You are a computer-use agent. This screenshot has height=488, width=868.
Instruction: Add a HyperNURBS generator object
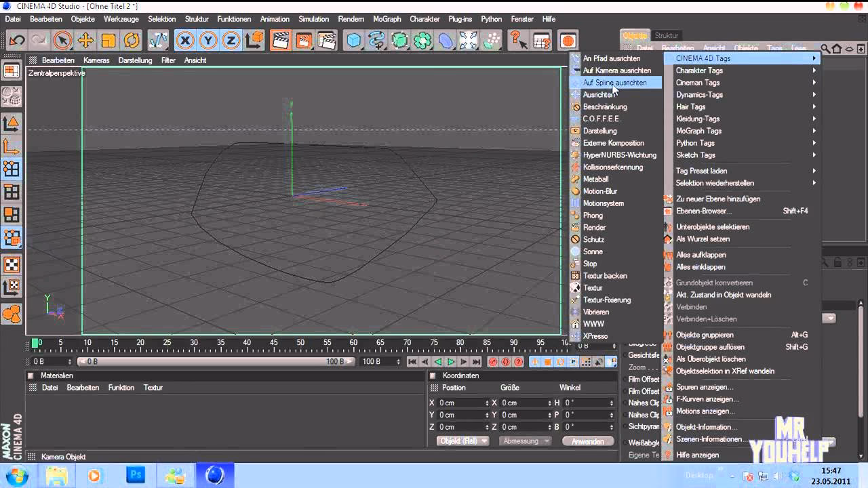[x=400, y=41]
